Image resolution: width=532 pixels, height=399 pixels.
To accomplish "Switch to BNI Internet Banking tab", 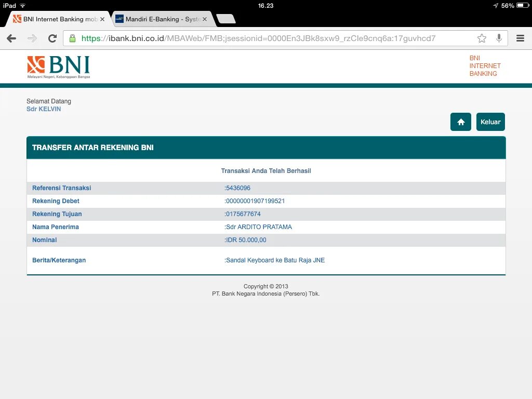I will [58, 19].
